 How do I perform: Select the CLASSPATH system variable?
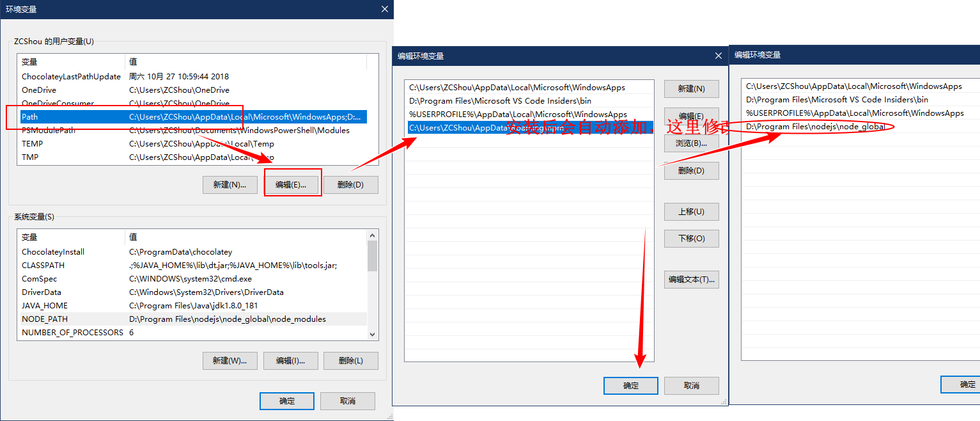click(x=192, y=265)
